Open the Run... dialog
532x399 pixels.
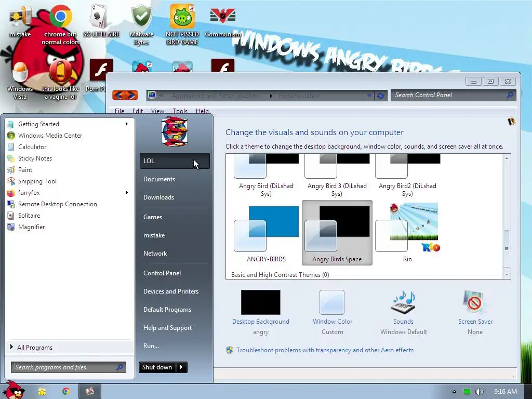pyautogui.click(x=175, y=346)
